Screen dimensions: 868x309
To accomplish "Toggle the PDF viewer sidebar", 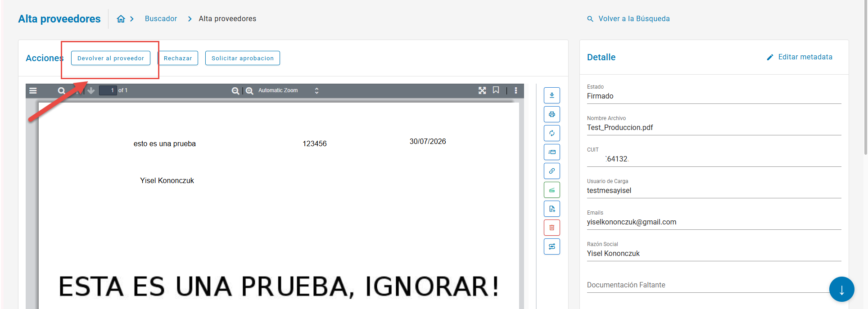I will pyautogui.click(x=33, y=90).
